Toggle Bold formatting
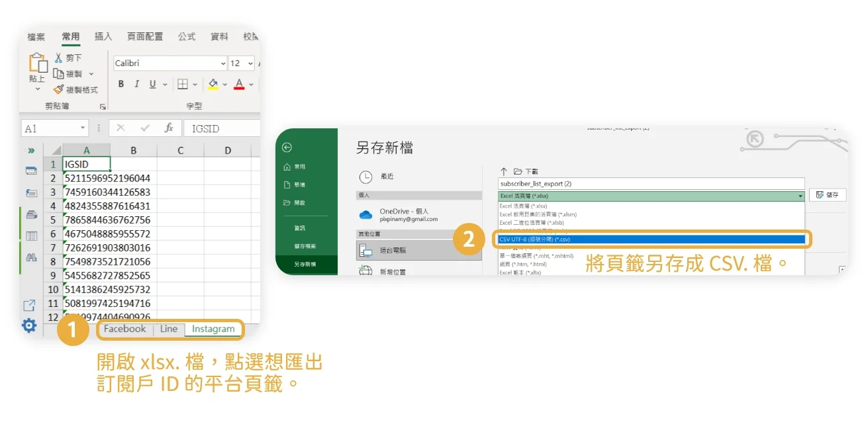 121,84
